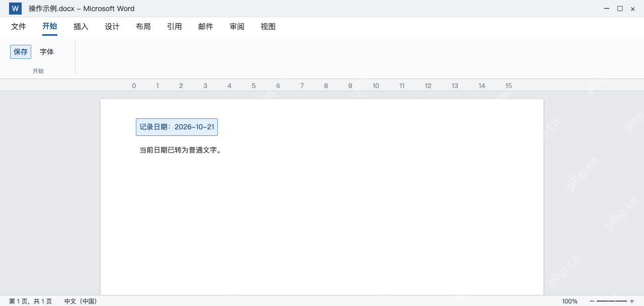
Task: Select the 邮件 ribbon tab
Action: [x=206, y=27]
